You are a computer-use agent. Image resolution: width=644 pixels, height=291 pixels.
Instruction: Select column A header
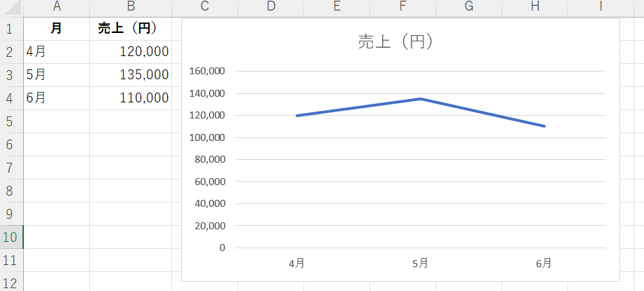(56, 6)
